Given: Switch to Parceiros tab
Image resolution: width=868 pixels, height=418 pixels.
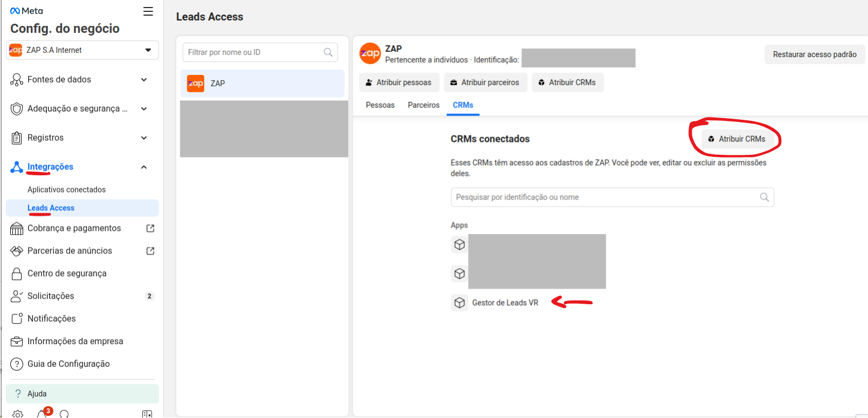Looking at the screenshot, I should point(423,106).
